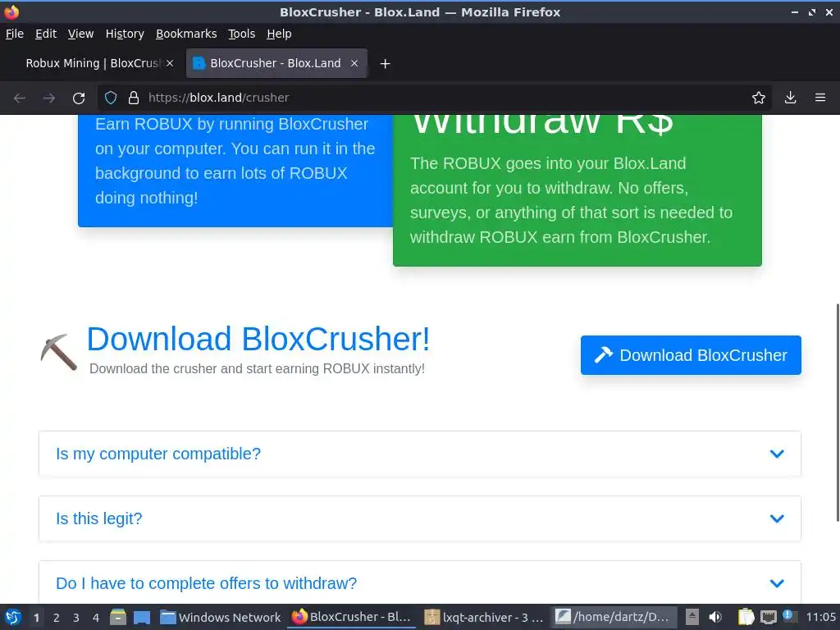
Task: Open tracking protection shield icon
Action: click(x=111, y=98)
